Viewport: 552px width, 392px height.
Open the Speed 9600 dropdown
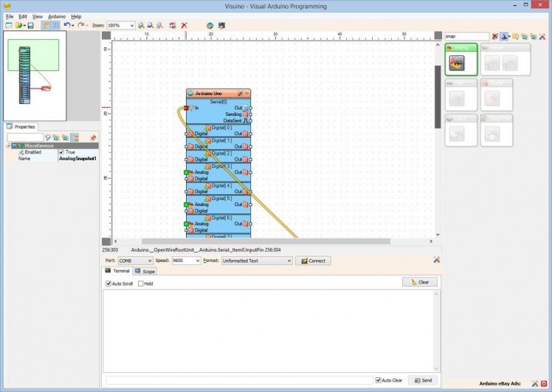coord(197,261)
